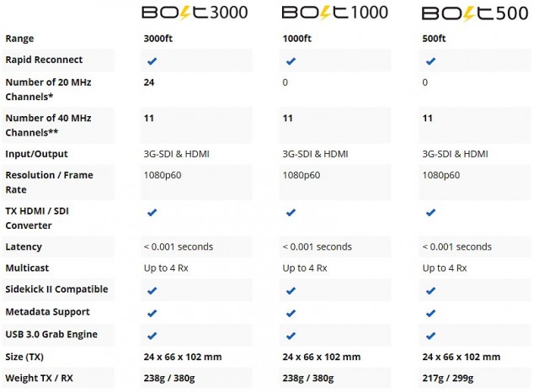Click Rapid Reconnect checkmark for Bolt 500

(x=430, y=61)
